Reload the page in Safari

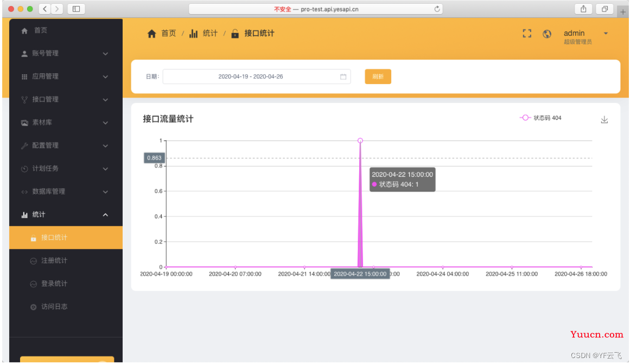(437, 9)
